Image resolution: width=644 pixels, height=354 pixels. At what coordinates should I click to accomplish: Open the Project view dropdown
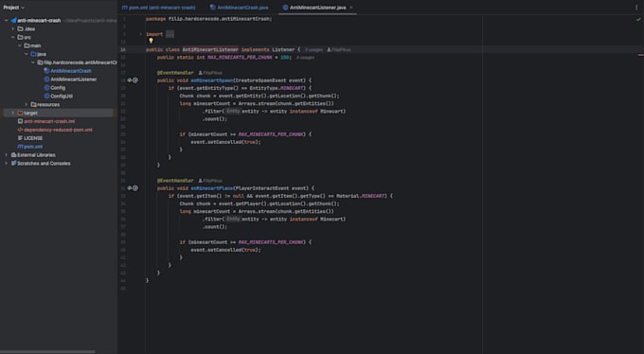coord(13,8)
